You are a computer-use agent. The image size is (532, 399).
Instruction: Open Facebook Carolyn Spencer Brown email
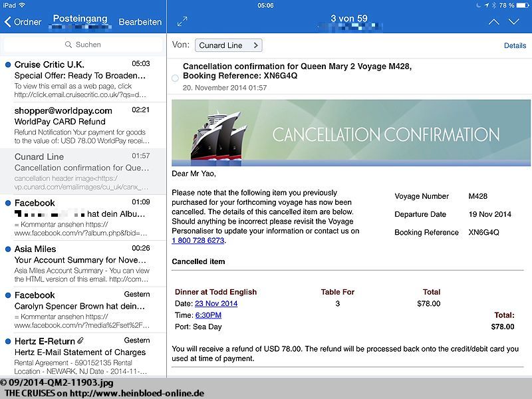pos(83,310)
